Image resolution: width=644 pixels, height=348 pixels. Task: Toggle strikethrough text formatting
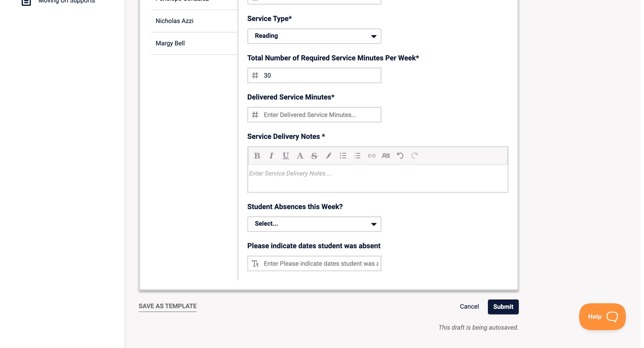pos(314,156)
